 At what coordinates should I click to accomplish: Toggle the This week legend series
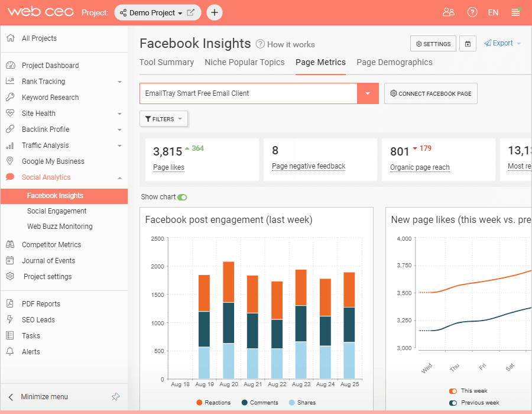(453, 391)
